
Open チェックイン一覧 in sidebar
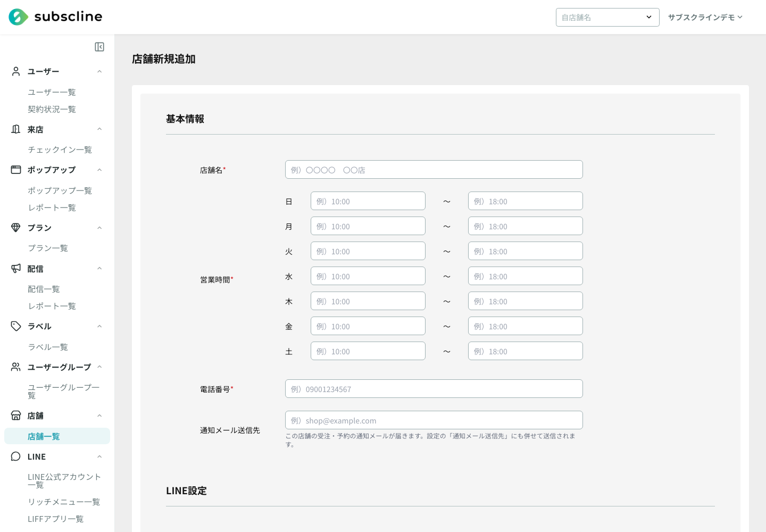coord(60,149)
